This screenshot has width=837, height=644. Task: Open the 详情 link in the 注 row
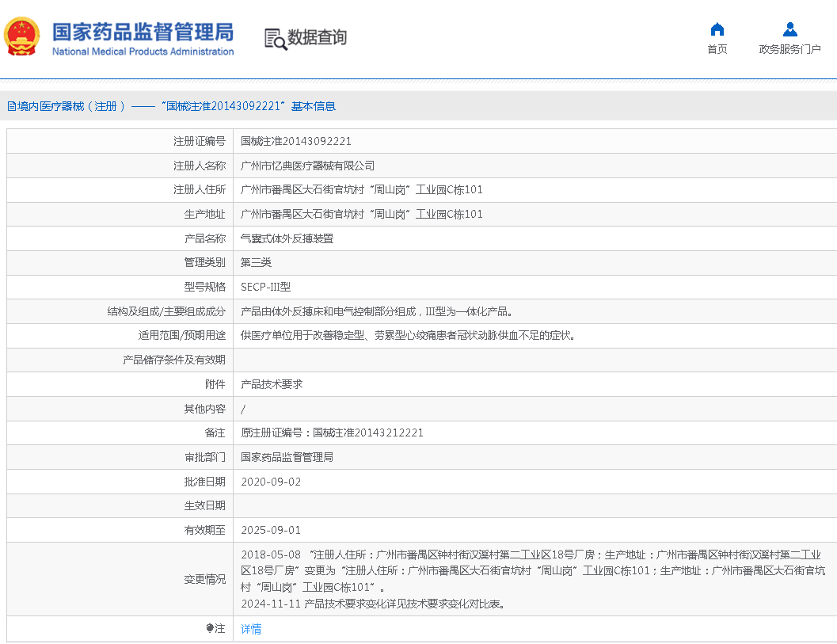pyautogui.click(x=251, y=629)
